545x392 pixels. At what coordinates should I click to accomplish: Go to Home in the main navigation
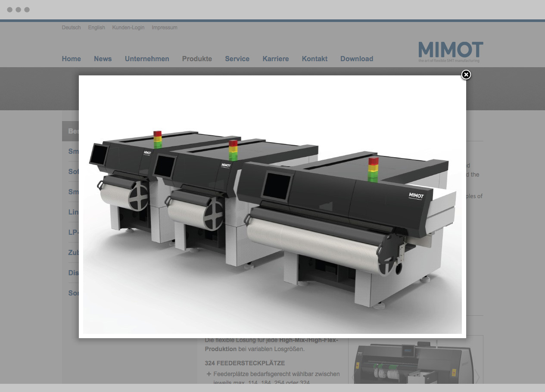71,59
